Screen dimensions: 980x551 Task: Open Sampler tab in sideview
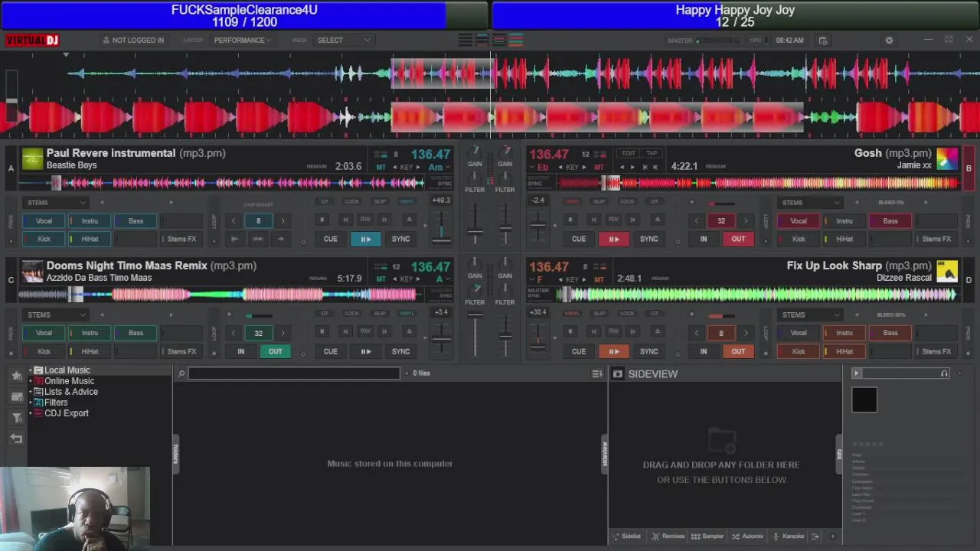tap(707, 536)
